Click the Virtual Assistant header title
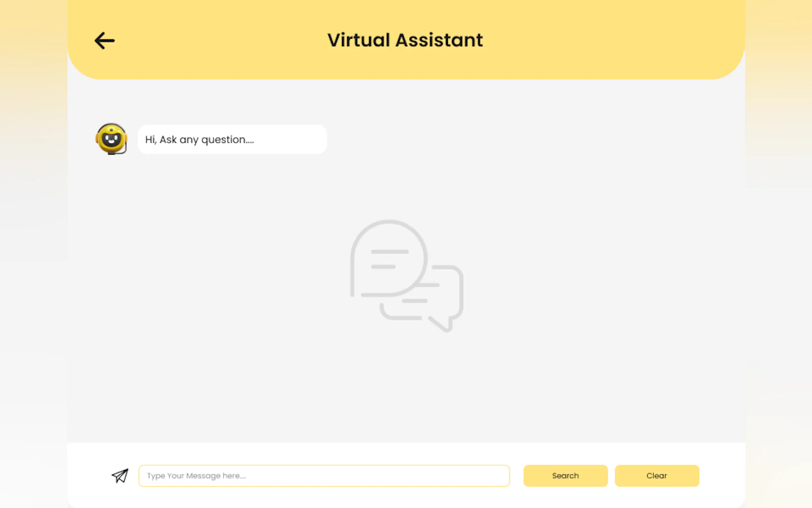This screenshot has height=508, width=812. tap(405, 40)
